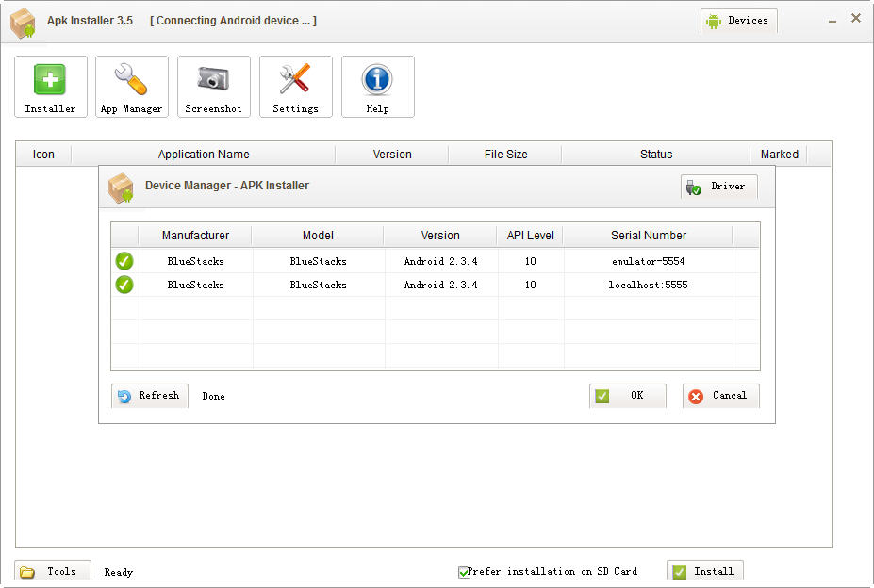This screenshot has width=874, height=588.
Task: Launch App Manager wrench icon
Action: (x=132, y=86)
